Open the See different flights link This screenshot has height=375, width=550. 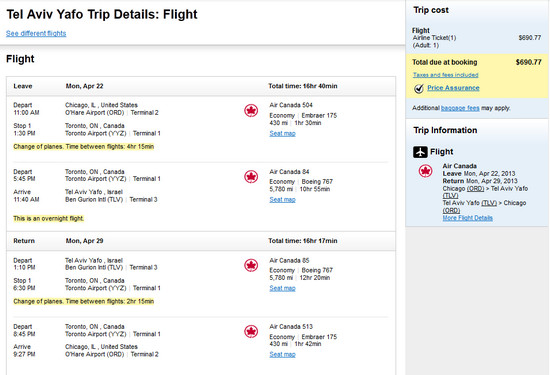pyautogui.click(x=36, y=33)
